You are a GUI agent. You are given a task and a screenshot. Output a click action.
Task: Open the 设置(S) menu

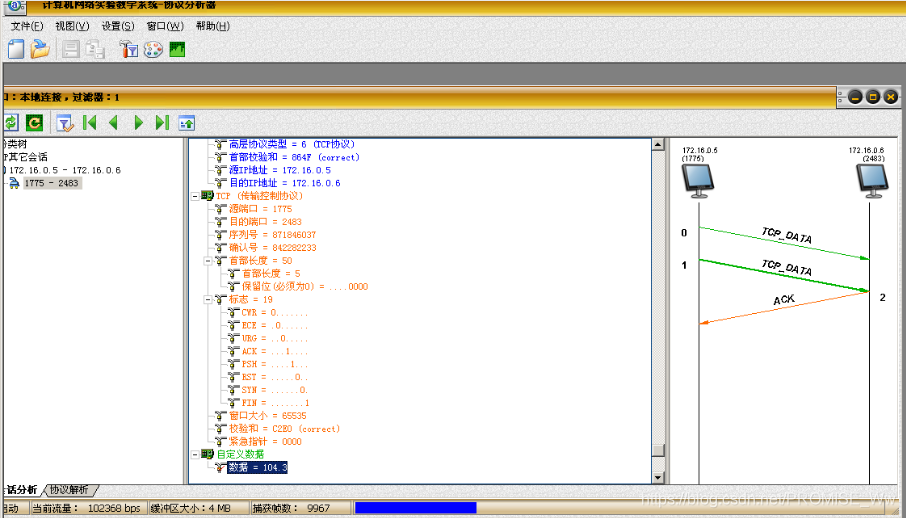pos(118,26)
